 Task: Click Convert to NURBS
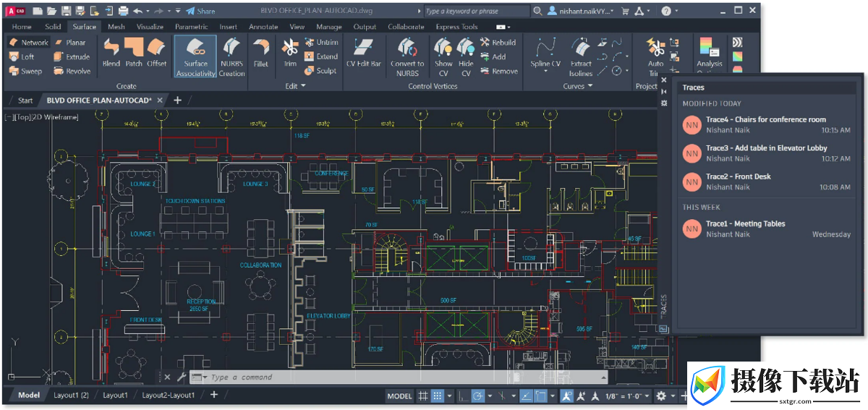coord(407,57)
